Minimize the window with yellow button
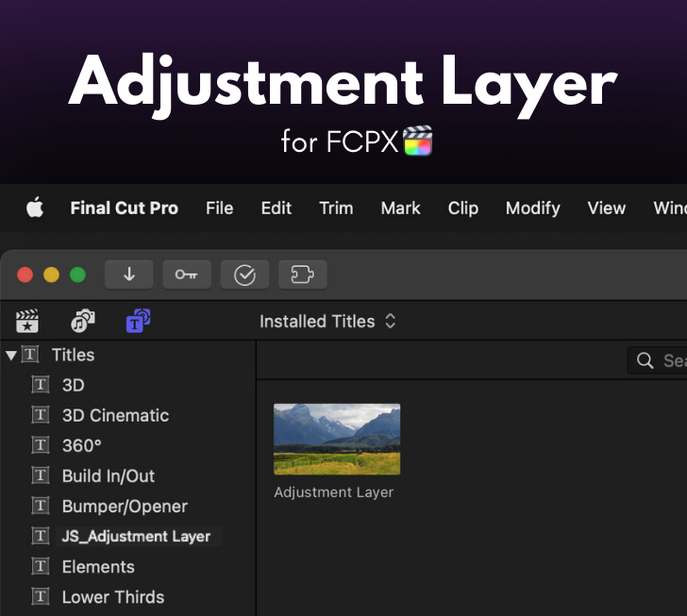This screenshot has height=616, width=687. (51, 275)
